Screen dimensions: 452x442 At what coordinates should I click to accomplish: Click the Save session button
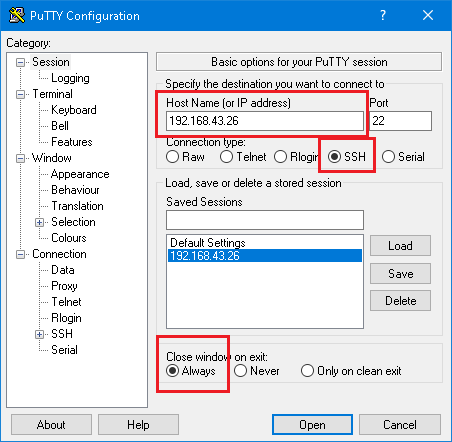click(400, 274)
